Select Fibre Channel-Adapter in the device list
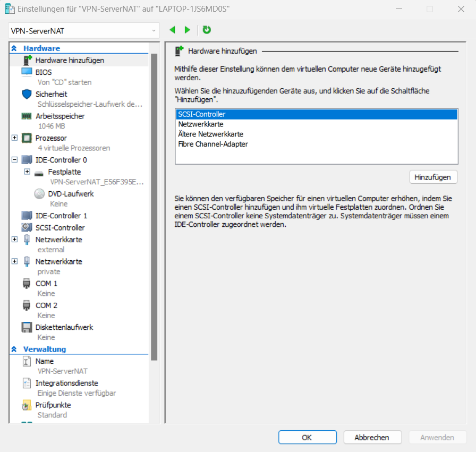 pyautogui.click(x=316, y=144)
